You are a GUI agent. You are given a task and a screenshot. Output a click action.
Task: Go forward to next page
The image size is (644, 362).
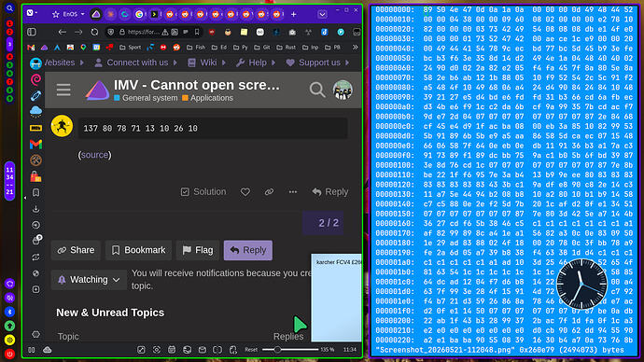coord(78,32)
